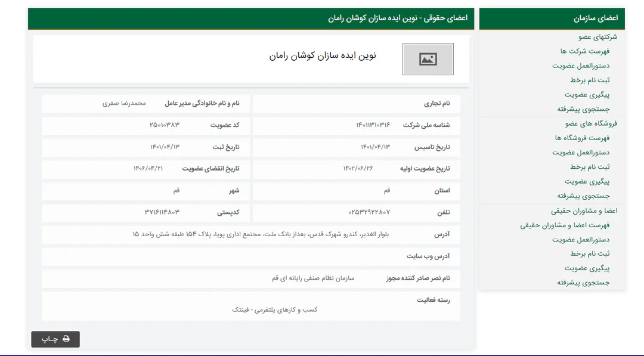Open پیگیری عضویت under فروشگاه های عضو
Viewport: 644px width, 356px height.
pos(587,181)
